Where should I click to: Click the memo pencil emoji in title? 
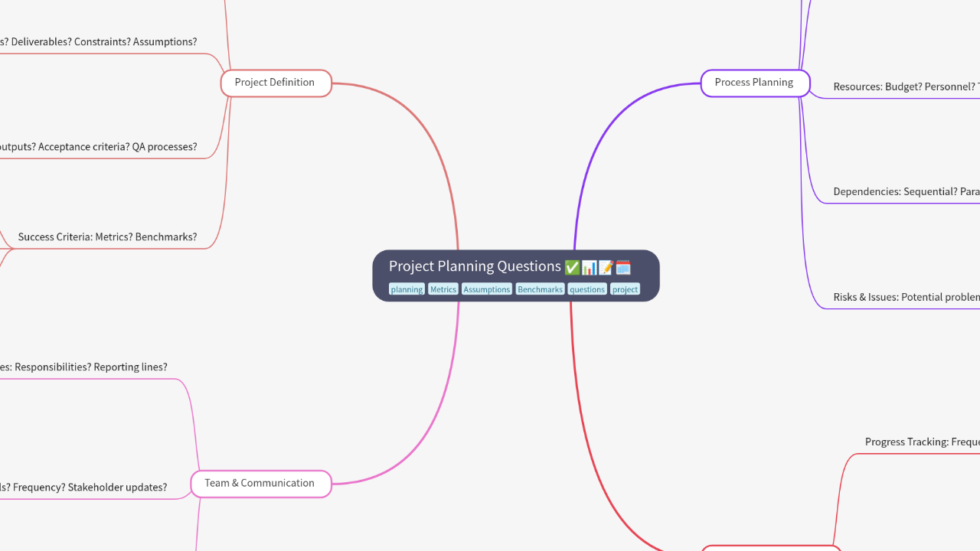coord(606,267)
